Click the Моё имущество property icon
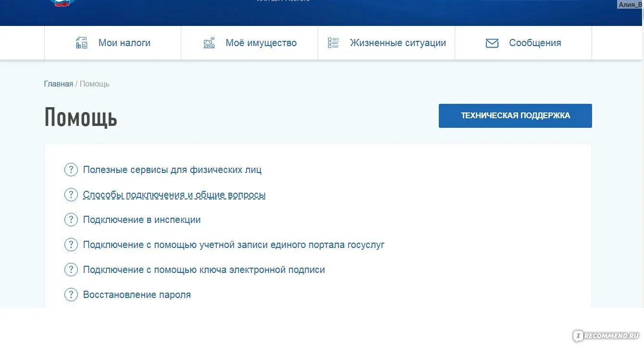The width and height of the screenshot is (644, 346). [x=209, y=43]
